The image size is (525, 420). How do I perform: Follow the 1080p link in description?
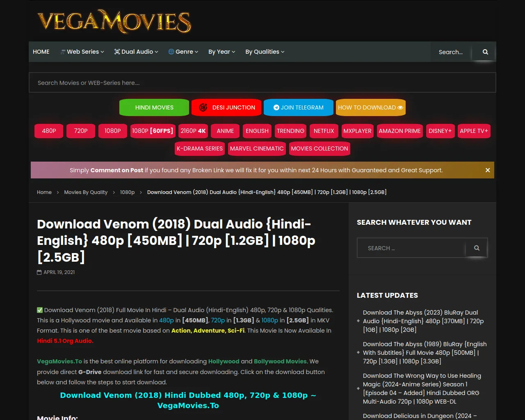coord(270,320)
